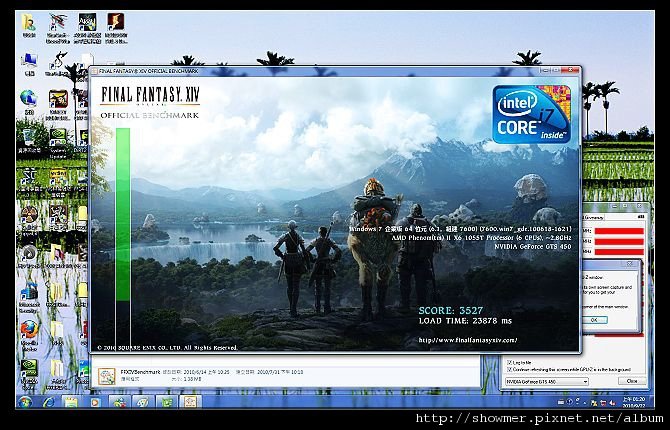This screenshot has width=670, height=430.
Task: Open the NVIDIA shortcut above the Start button
Action: click(x=29, y=373)
